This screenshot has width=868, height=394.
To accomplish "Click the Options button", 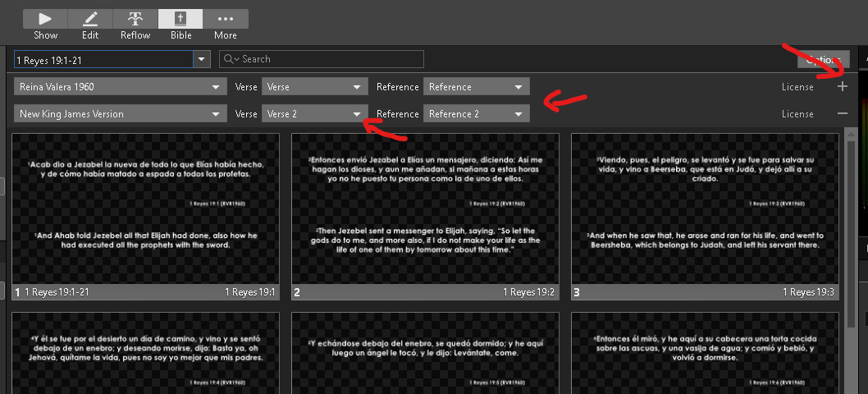I will click(823, 59).
